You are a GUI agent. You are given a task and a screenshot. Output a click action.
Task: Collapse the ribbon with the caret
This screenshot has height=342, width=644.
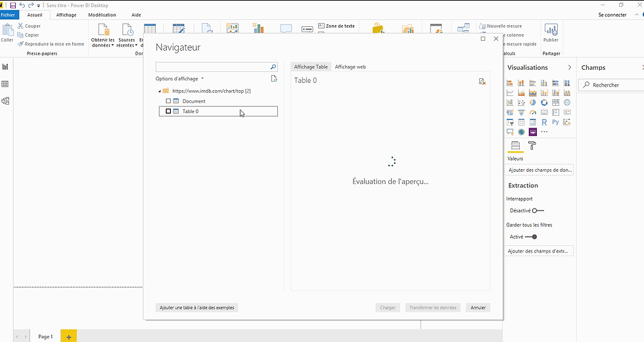point(636,14)
